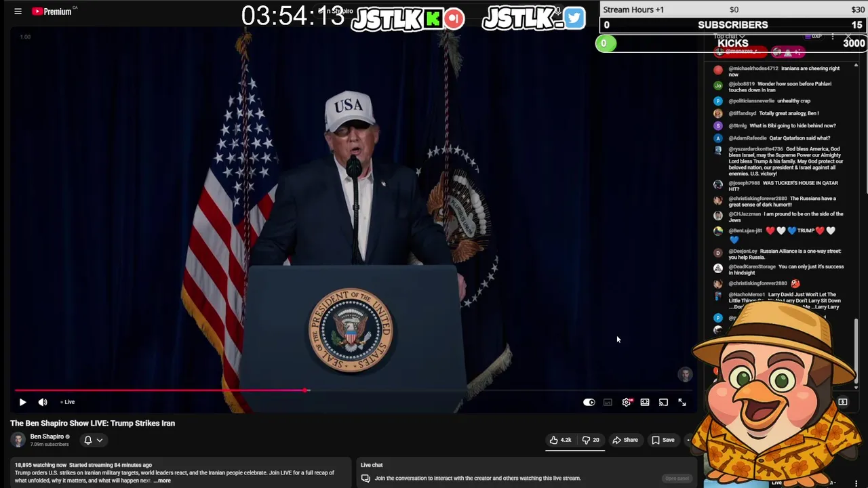Open Ben Shapiro channel avatar

(18, 440)
